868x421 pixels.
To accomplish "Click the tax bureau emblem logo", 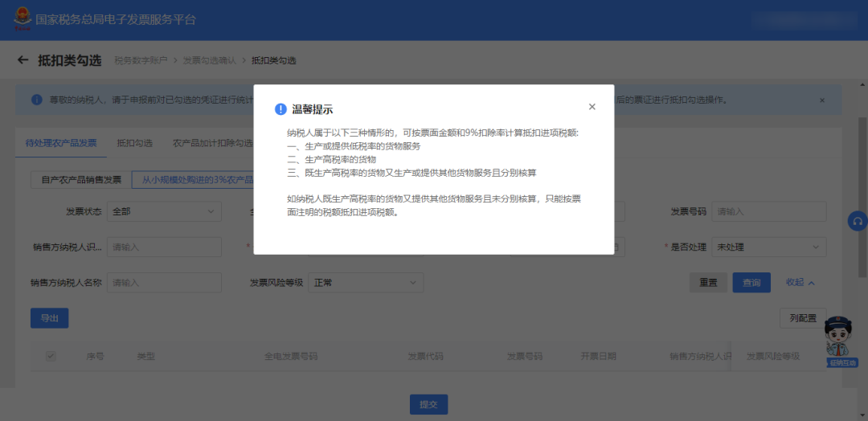I will pyautogui.click(x=20, y=19).
